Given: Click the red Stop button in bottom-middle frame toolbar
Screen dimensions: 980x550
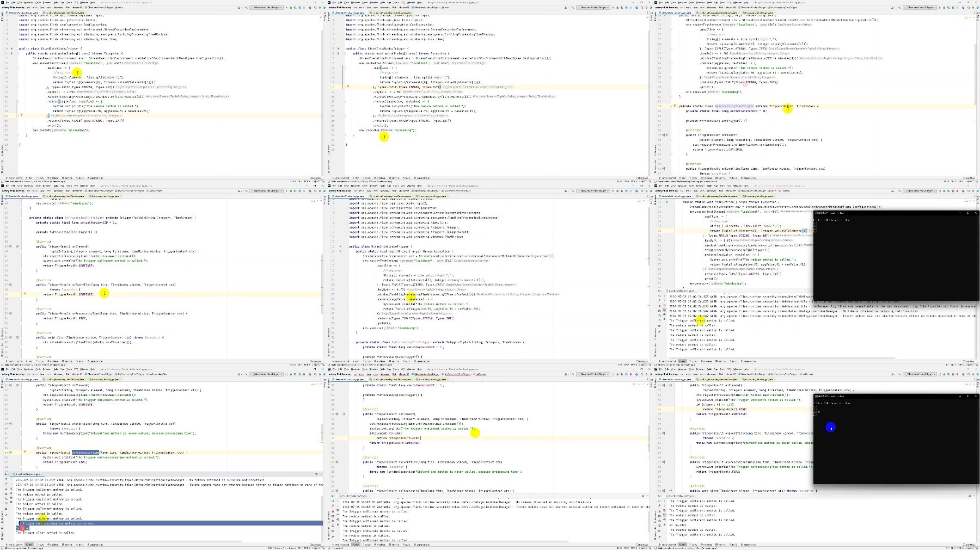Looking at the screenshot, I should (631, 374).
